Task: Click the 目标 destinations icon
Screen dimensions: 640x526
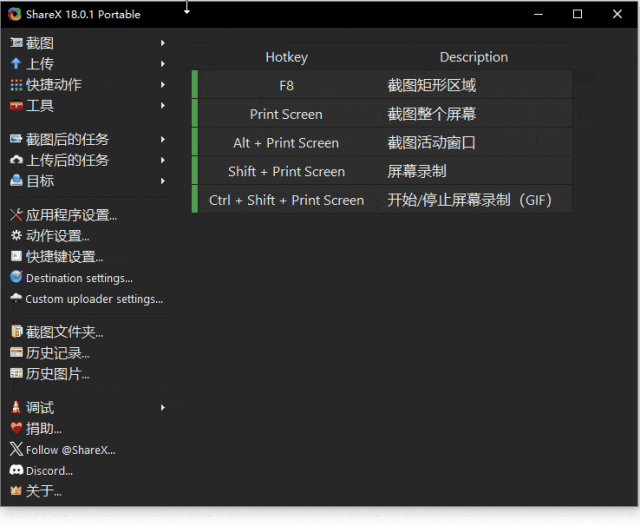Action: click(x=16, y=180)
